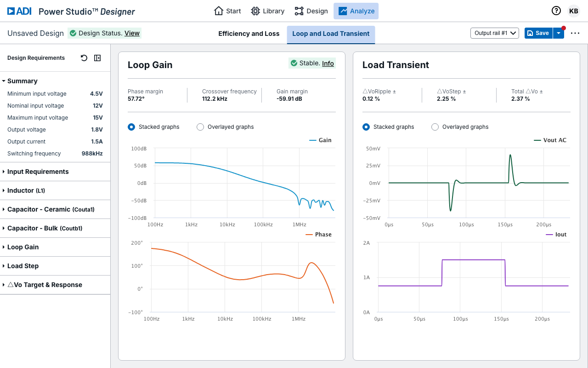Click the Design schematic icon
The width and height of the screenshot is (588, 368).
pos(299,11)
